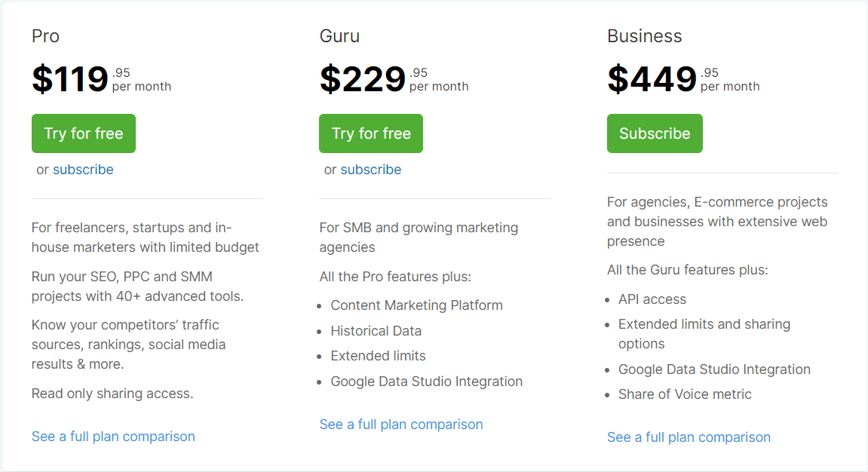The height and width of the screenshot is (472, 868).
Task: Click the Content Marketing Platform feature
Action: pyautogui.click(x=416, y=305)
